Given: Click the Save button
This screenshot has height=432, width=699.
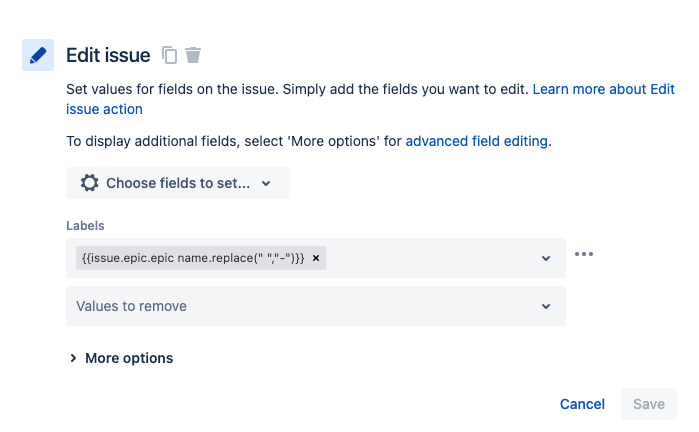Looking at the screenshot, I should tap(648, 404).
